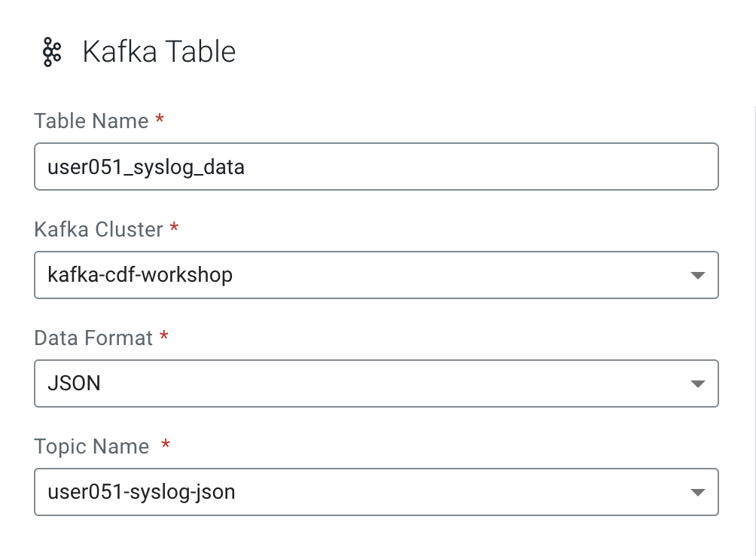Click the Kafka Cluster label

coord(99,230)
